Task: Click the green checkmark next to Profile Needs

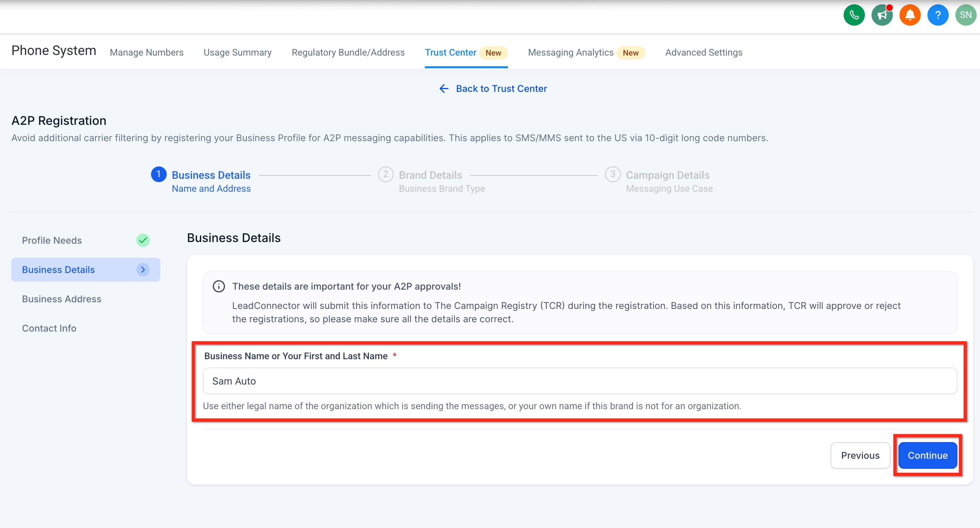Action: point(143,240)
